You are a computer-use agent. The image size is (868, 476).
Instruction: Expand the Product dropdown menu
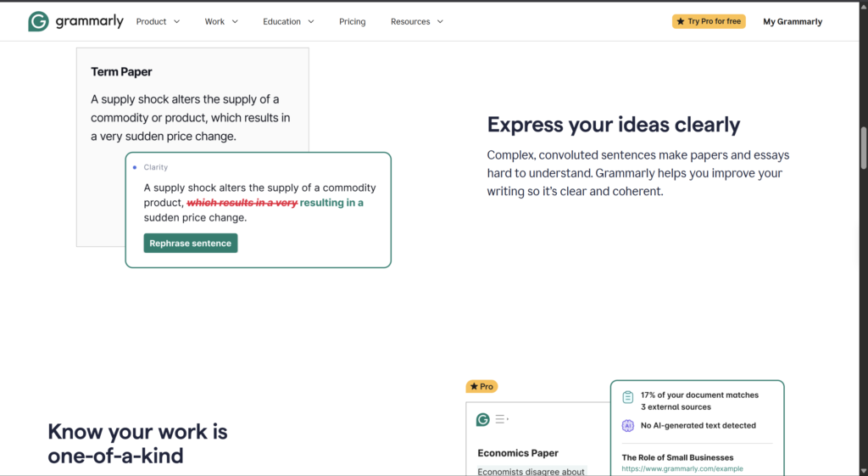[158, 21]
